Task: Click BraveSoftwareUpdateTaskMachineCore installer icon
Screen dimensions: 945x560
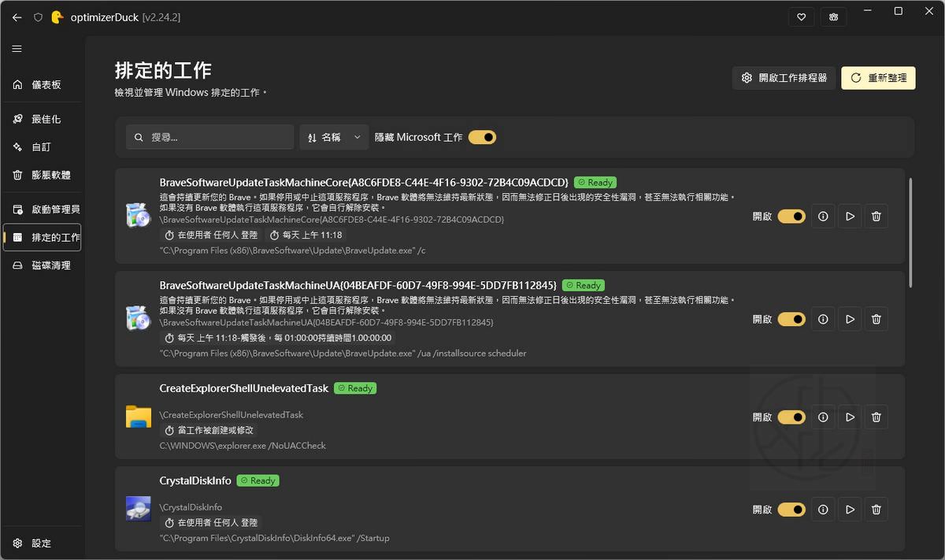Action: pos(138,216)
